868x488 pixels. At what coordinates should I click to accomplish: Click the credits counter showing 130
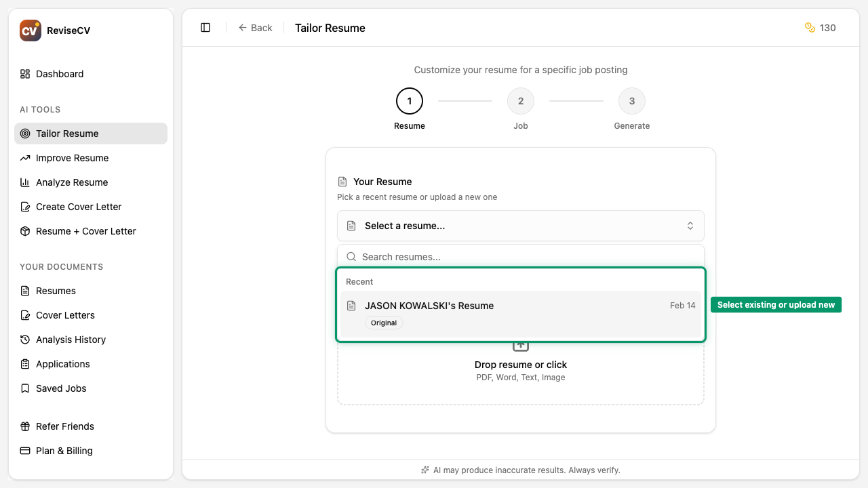click(x=820, y=28)
